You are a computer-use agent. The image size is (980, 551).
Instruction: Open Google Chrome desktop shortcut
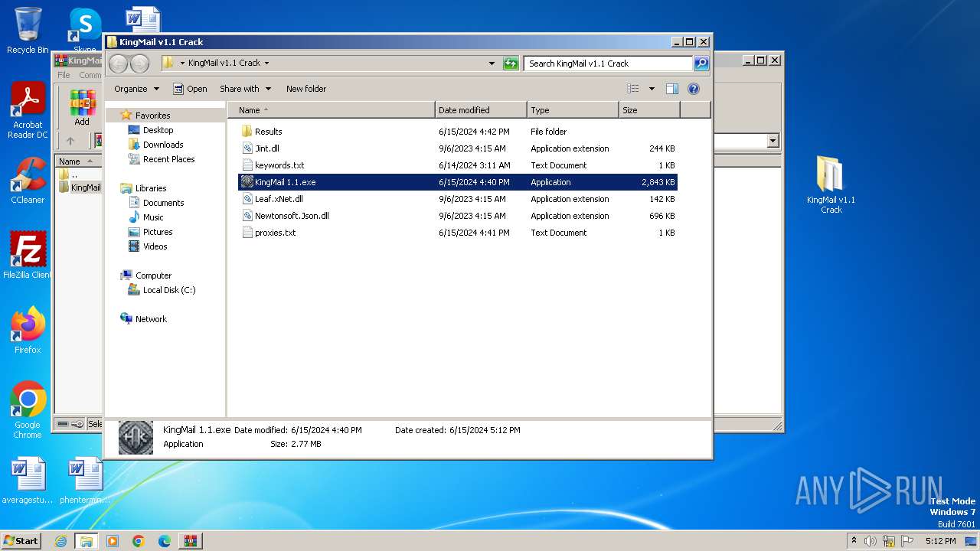pyautogui.click(x=28, y=409)
